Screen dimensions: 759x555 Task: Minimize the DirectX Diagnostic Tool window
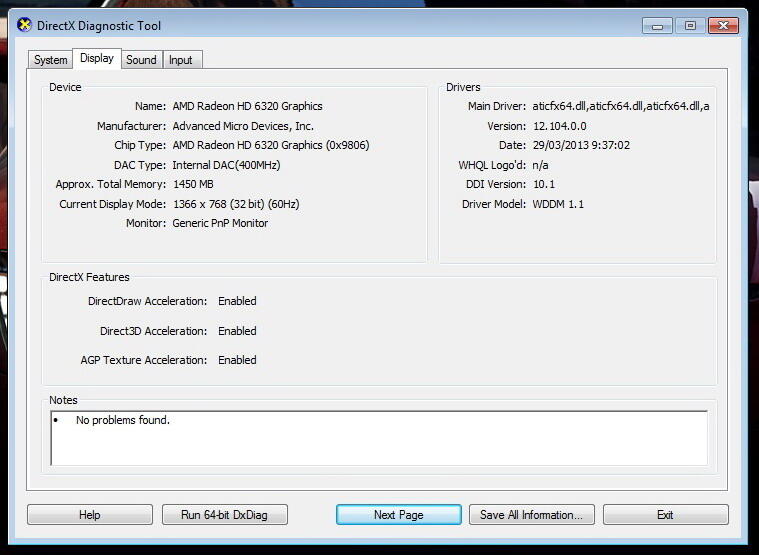coord(657,26)
